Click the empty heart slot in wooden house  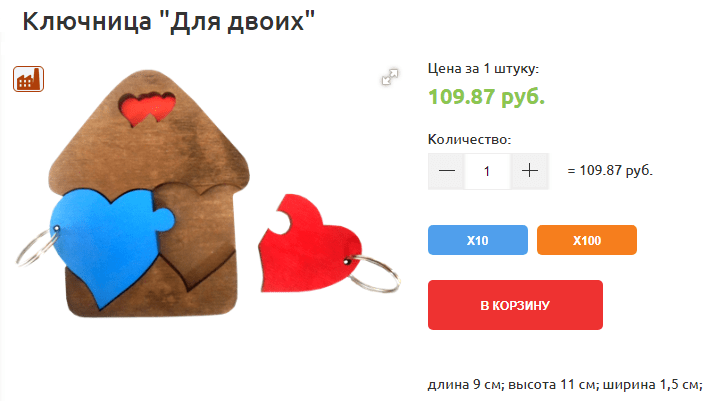pyautogui.click(x=196, y=233)
